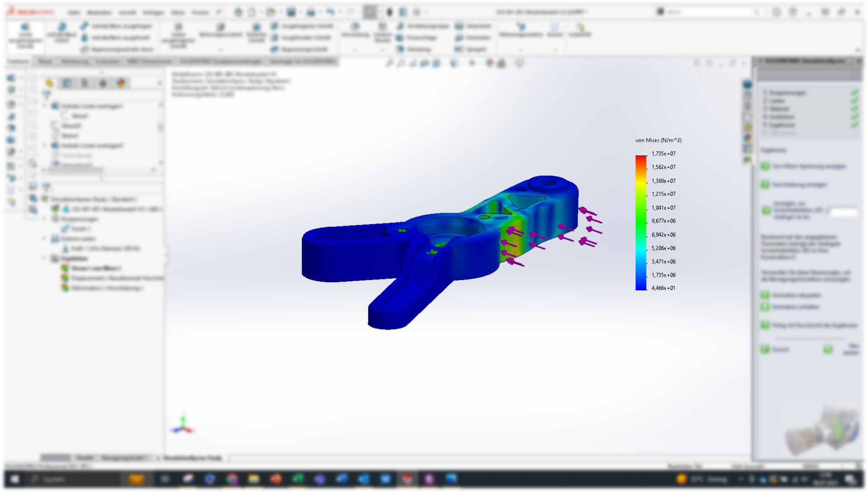Viewport: 868px width, 492px height.
Task: Click the Save icon in the top toolbar
Action: (291, 12)
